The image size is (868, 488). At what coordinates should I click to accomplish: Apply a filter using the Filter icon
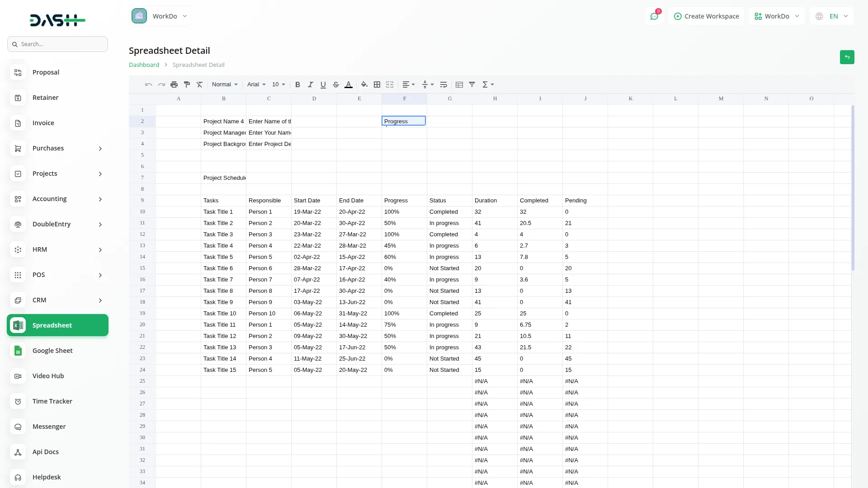[472, 84]
